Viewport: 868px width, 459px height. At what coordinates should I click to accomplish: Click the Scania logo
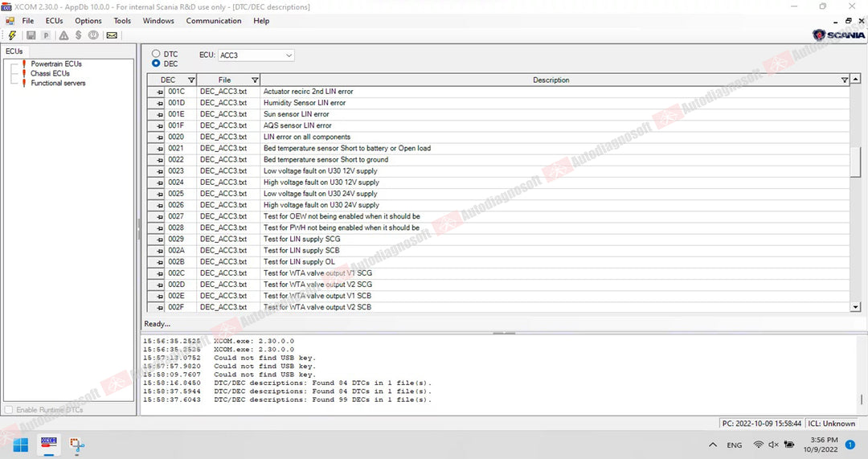click(x=838, y=35)
